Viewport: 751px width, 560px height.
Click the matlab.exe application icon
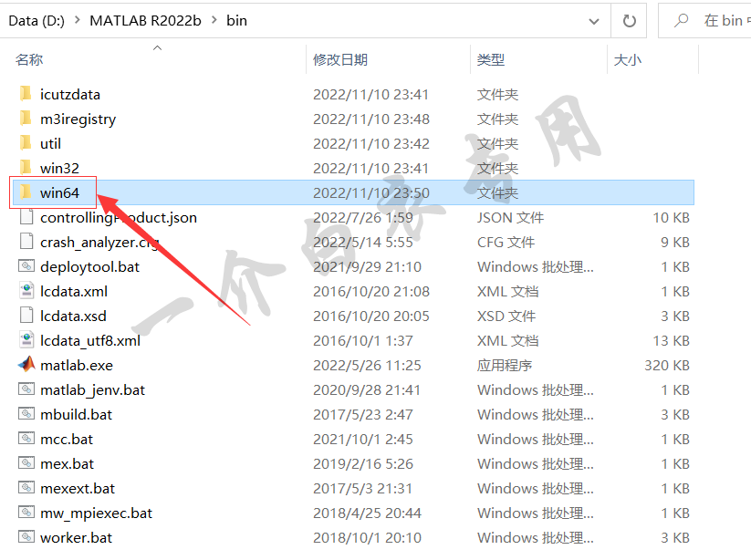click(26, 365)
